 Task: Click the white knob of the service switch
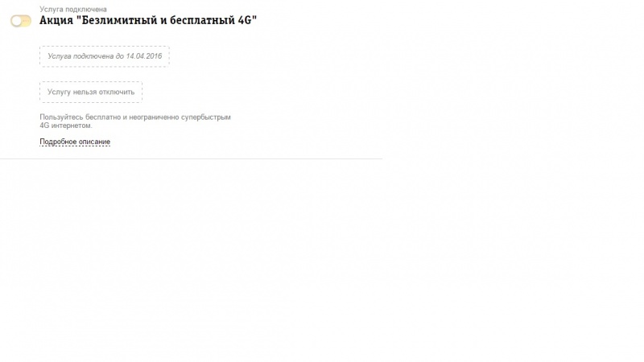(16, 21)
